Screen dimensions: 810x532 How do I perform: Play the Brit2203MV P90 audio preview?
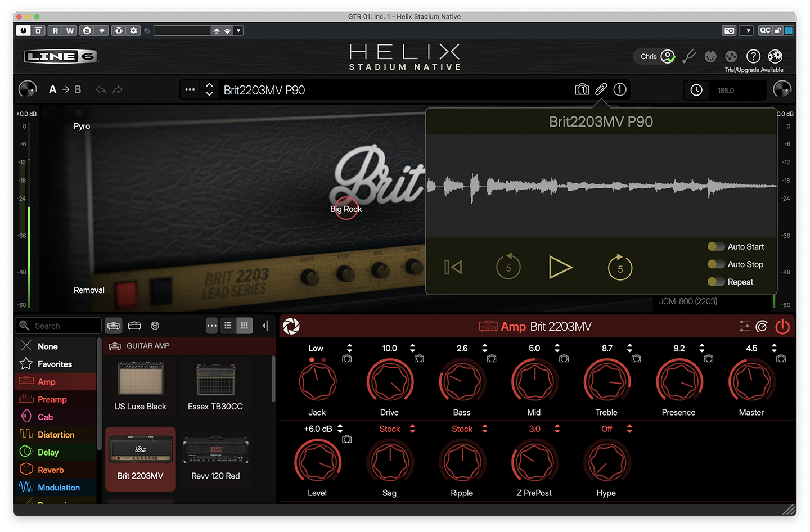coord(560,267)
